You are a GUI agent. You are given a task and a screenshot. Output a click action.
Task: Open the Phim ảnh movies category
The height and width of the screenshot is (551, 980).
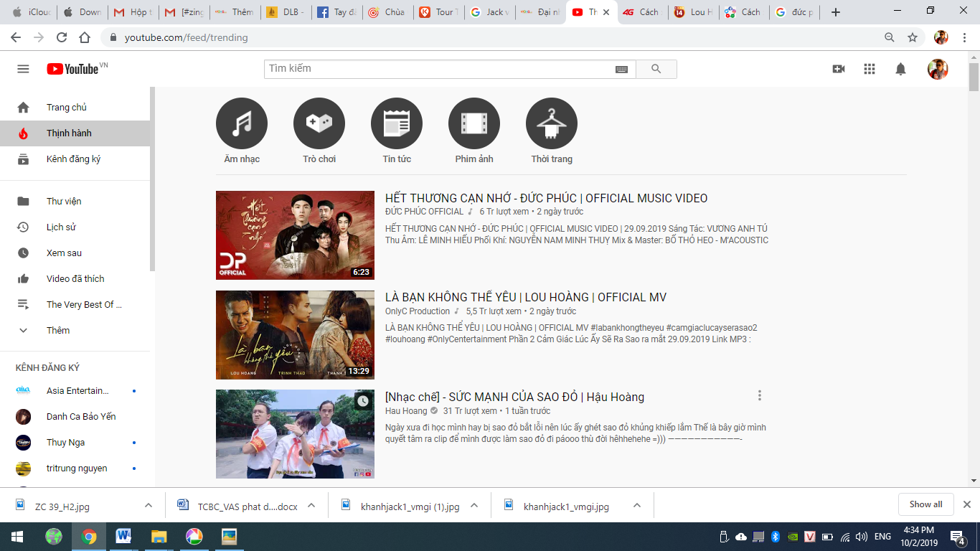tap(474, 123)
